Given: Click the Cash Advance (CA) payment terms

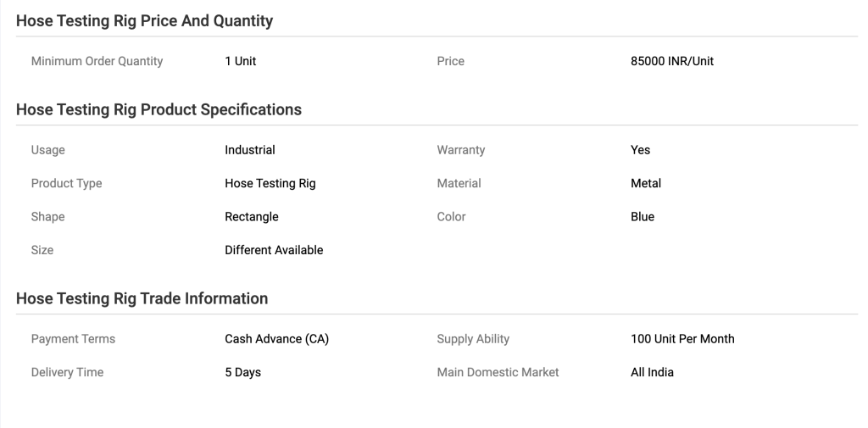Looking at the screenshot, I should point(277,339).
